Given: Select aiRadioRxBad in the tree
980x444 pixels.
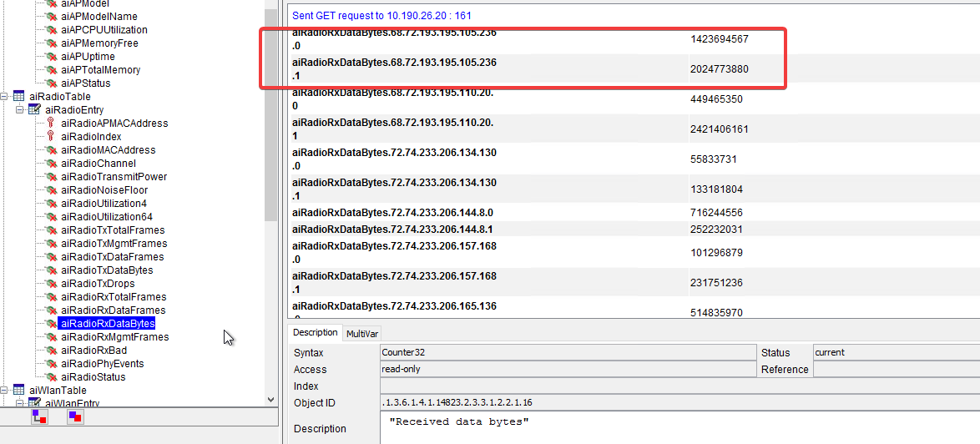Looking at the screenshot, I should [93, 351].
